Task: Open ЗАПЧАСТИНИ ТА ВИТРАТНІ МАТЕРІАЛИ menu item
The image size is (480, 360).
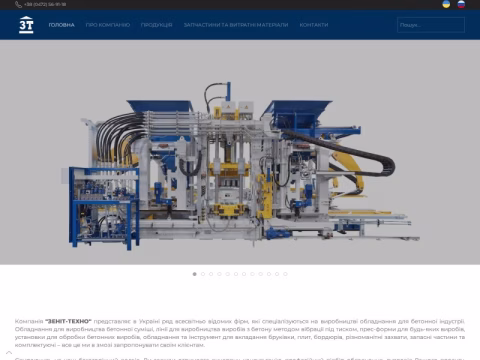Action: (x=236, y=25)
